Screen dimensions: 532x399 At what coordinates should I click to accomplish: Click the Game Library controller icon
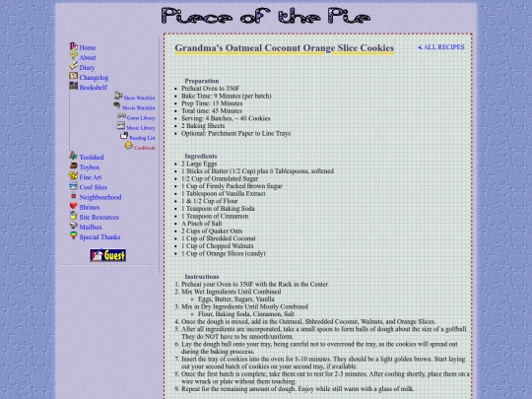point(121,116)
